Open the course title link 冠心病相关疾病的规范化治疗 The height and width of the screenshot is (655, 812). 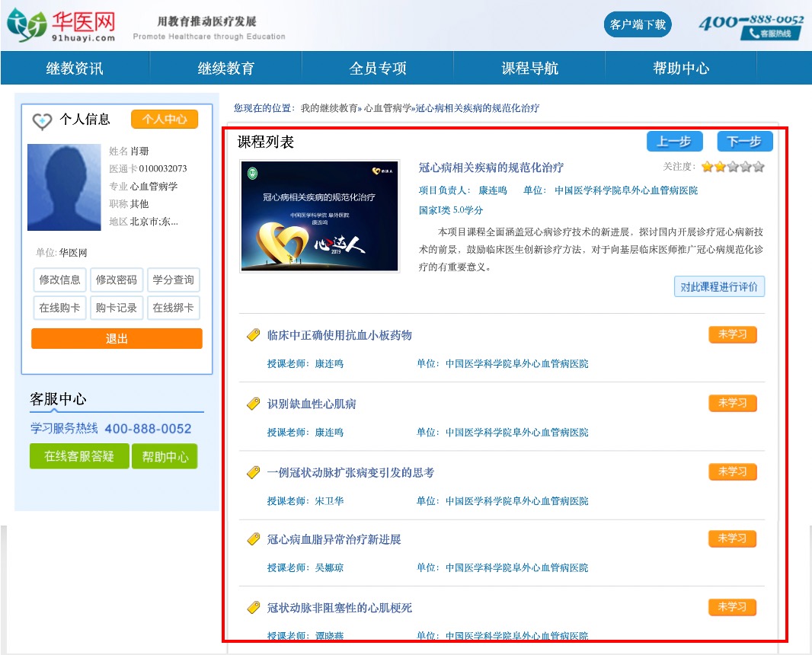point(491,168)
